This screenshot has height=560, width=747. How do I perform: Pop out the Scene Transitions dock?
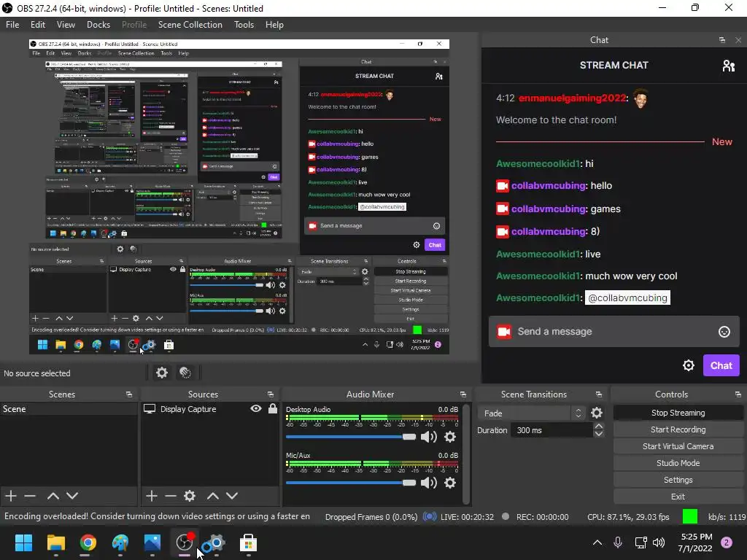[x=598, y=394]
